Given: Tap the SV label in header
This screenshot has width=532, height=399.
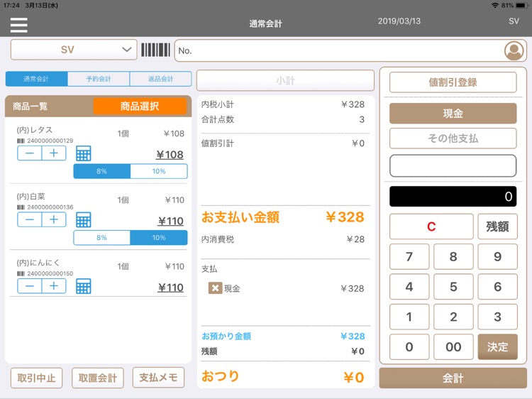Looking at the screenshot, I should pos(514,21).
